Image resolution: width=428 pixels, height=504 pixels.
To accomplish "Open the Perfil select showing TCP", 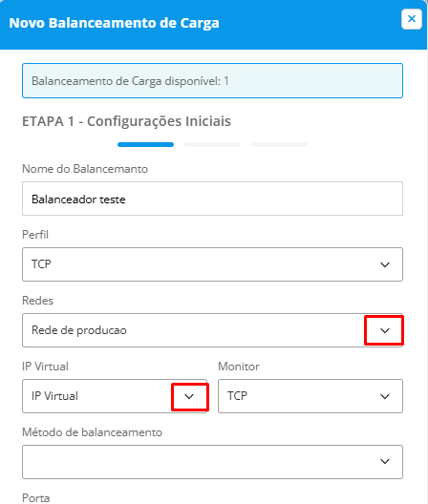I will pos(212,264).
